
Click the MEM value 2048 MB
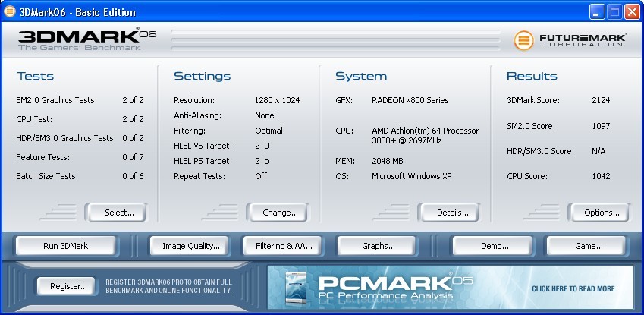(x=388, y=161)
